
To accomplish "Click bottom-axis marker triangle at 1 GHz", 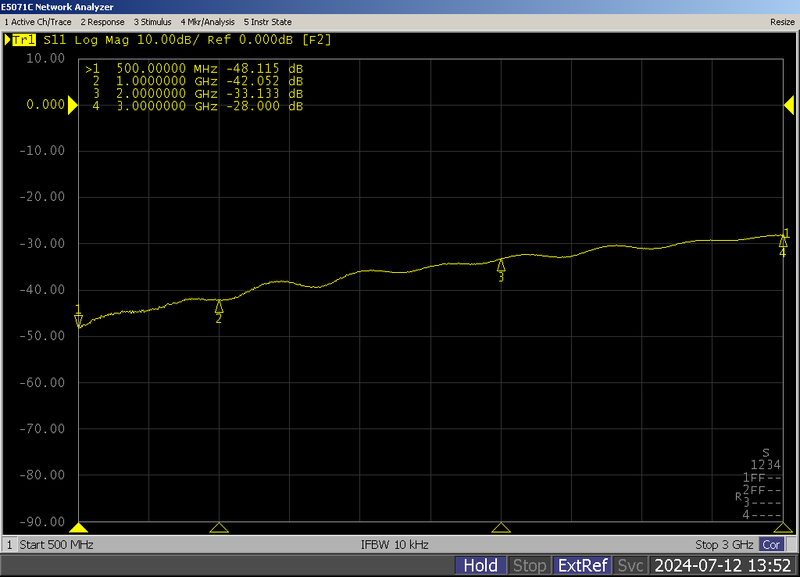I will click(x=220, y=528).
